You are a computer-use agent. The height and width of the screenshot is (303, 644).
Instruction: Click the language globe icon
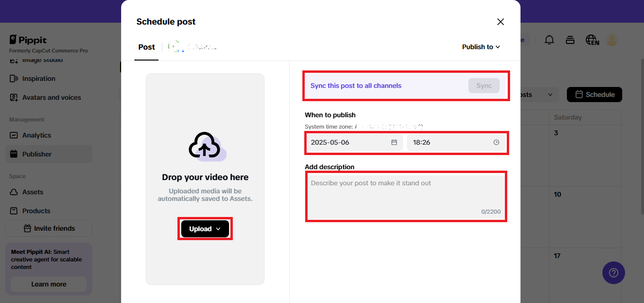(x=592, y=40)
